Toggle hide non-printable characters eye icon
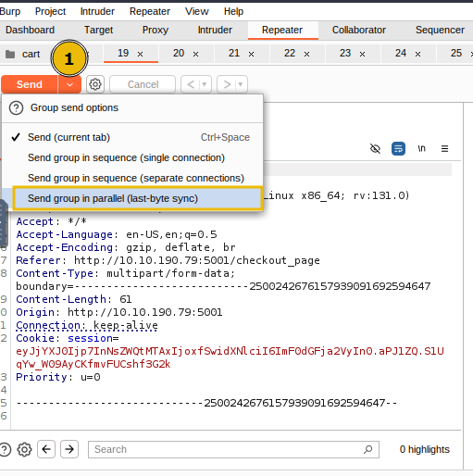Viewport: 473px width, 476px height. pos(375,149)
